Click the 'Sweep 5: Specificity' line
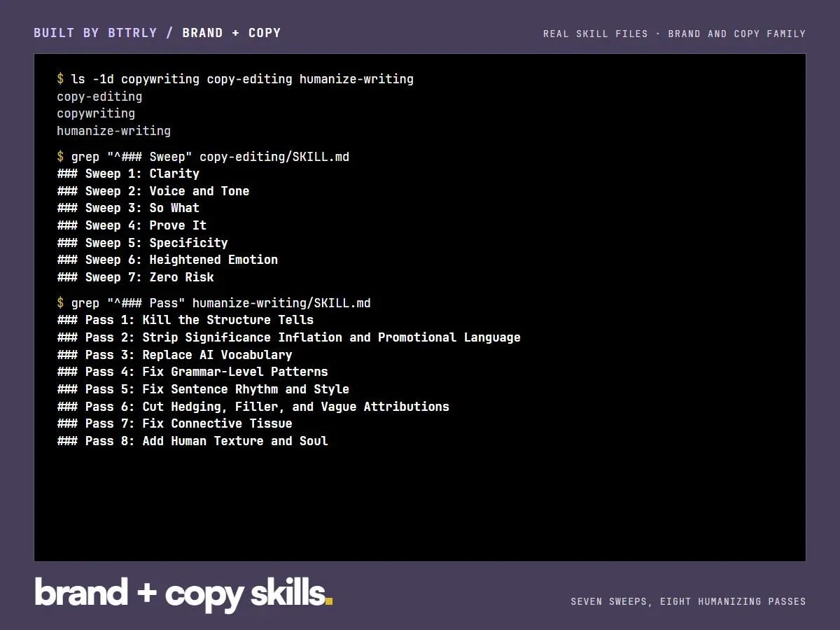 tap(143, 243)
